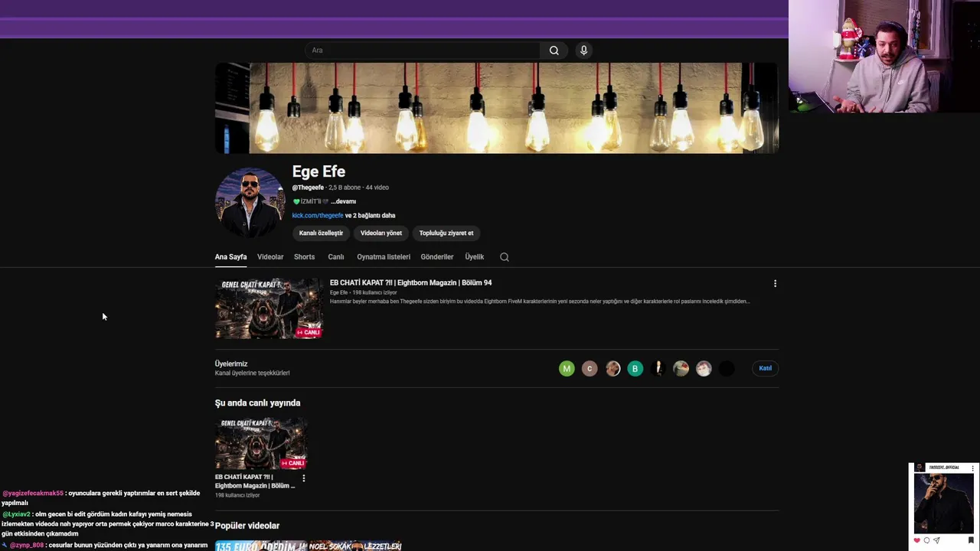This screenshot has height=551, width=980.
Task: Switch to the Ana Sayfa tab
Action: click(x=230, y=257)
